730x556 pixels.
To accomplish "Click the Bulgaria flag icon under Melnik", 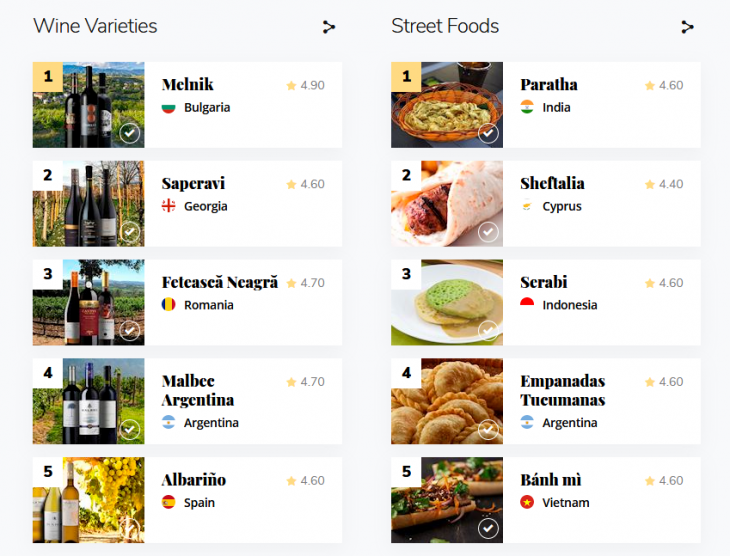I will [x=168, y=108].
